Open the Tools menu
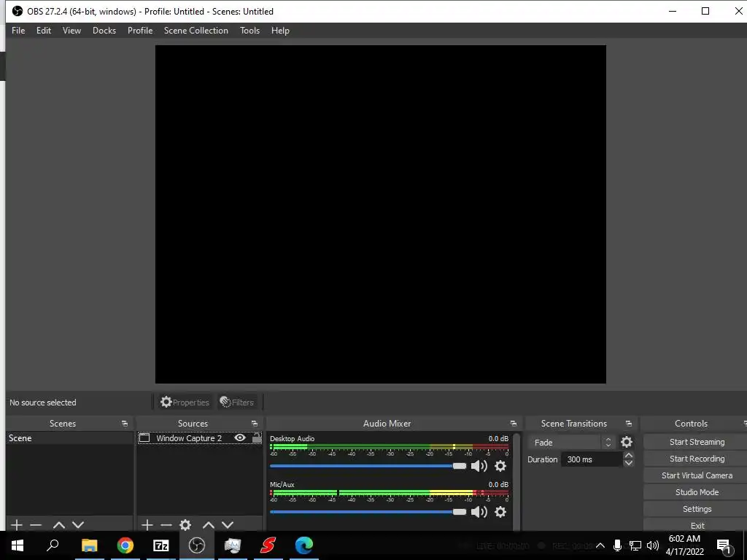Image resolution: width=747 pixels, height=560 pixels. click(x=249, y=31)
